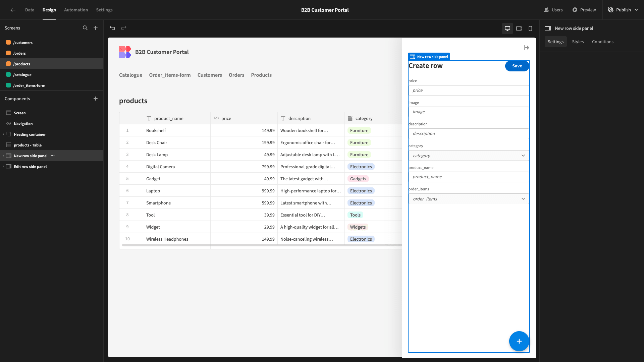Undo the last change

point(112,28)
